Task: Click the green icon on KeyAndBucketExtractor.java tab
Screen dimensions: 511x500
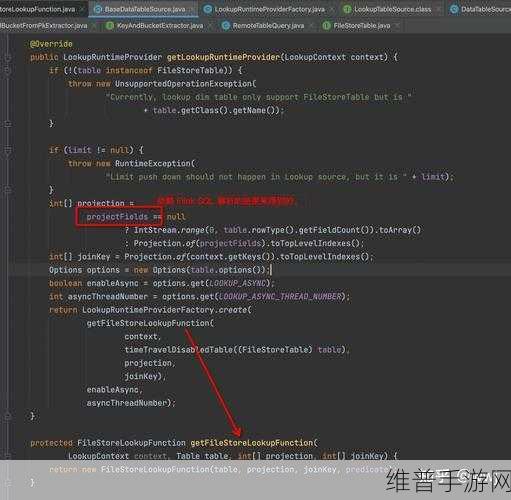Action: 110,25
